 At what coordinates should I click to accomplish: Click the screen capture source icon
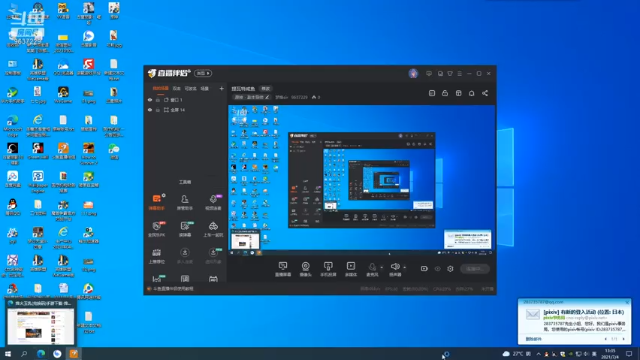pyautogui.click(x=283, y=269)
